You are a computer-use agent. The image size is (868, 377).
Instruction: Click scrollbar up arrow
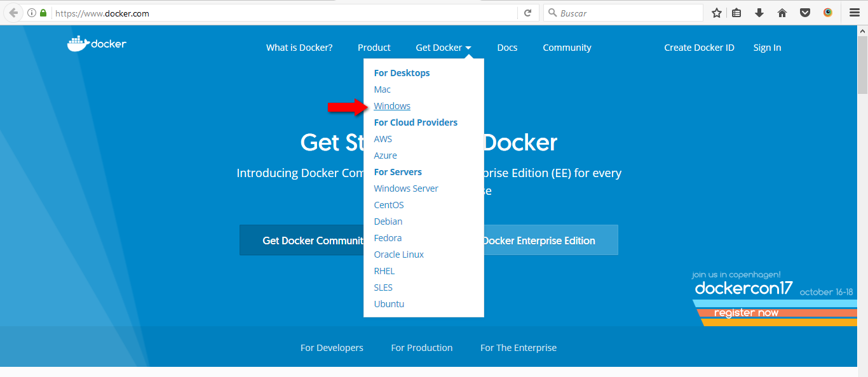click(x=862, y=30)
